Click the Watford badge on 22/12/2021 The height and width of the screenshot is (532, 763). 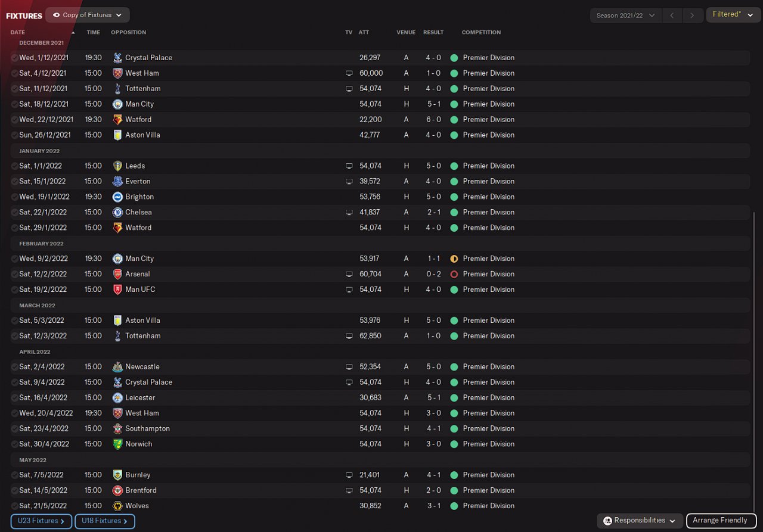pyautogui.click(x=117, y=120)
